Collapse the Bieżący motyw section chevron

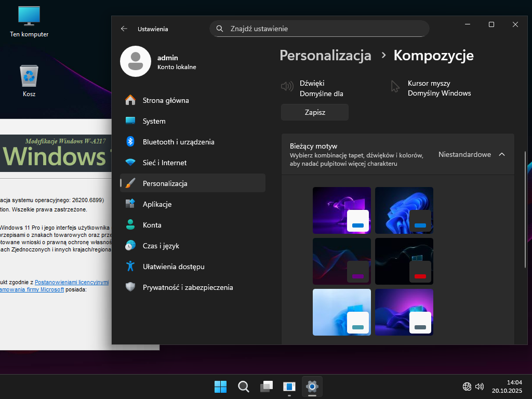click(501, 154)
